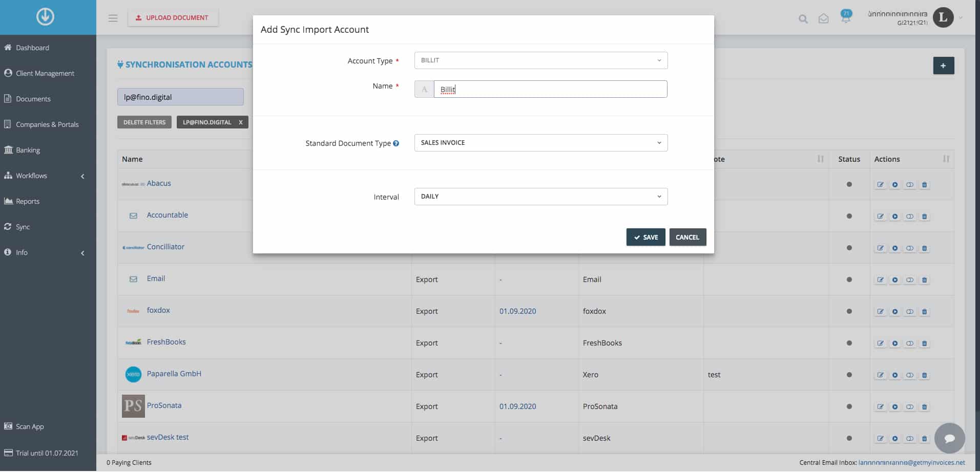Screen dimensions: 980x473
Task: Click the Upload Document button
Action: pyautogui.click(x=173, y=18)
